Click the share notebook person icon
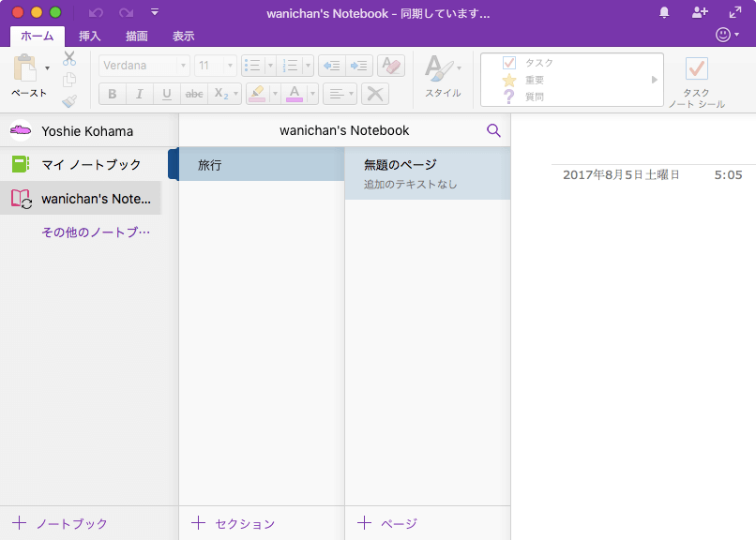756x540 pixels. tap(700, 12)
